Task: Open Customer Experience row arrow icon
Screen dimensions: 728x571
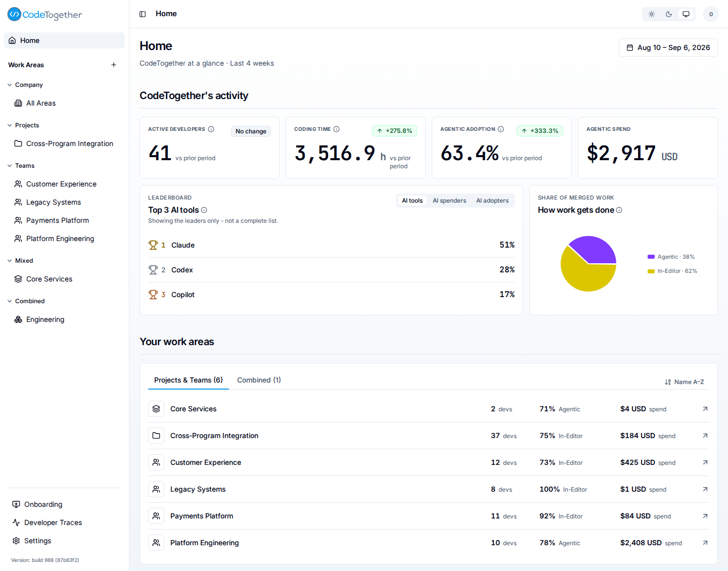Action: (705, 462)
